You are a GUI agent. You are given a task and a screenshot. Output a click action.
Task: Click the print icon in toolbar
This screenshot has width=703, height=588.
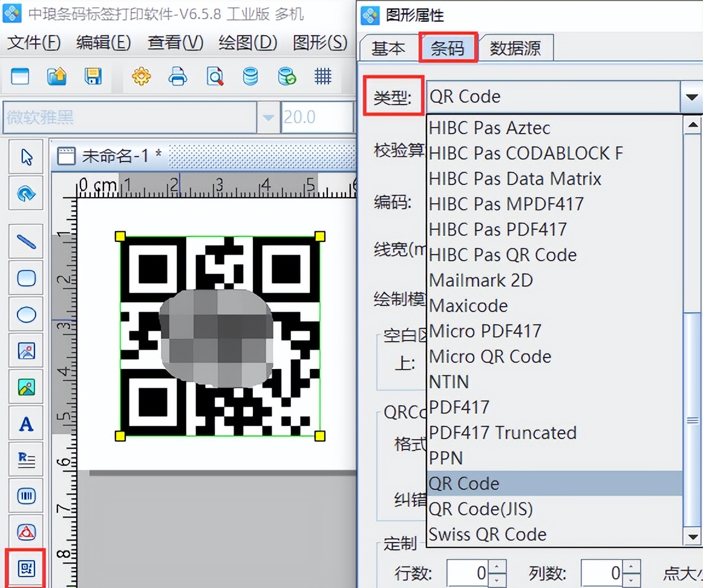point(177,76)
